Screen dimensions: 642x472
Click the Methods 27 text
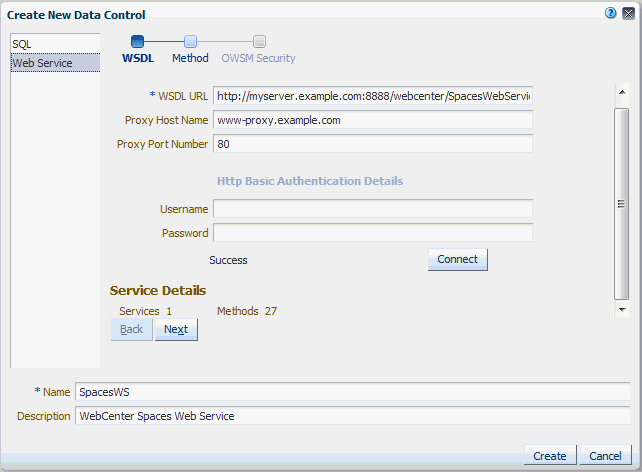(247, 311)
